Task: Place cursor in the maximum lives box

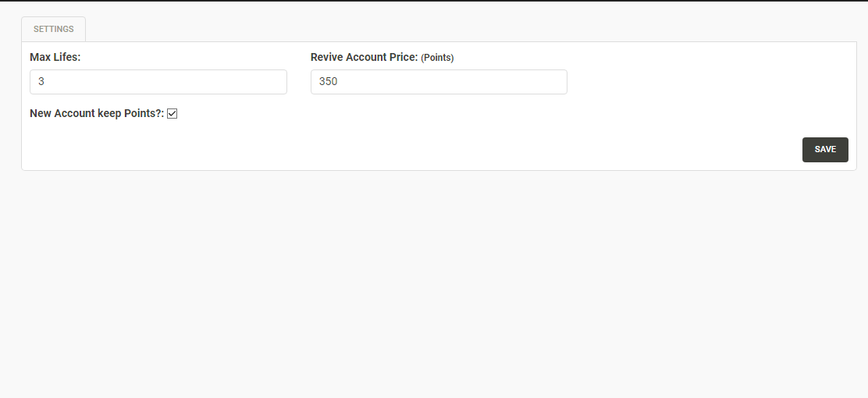Action: tap(158, 82)
